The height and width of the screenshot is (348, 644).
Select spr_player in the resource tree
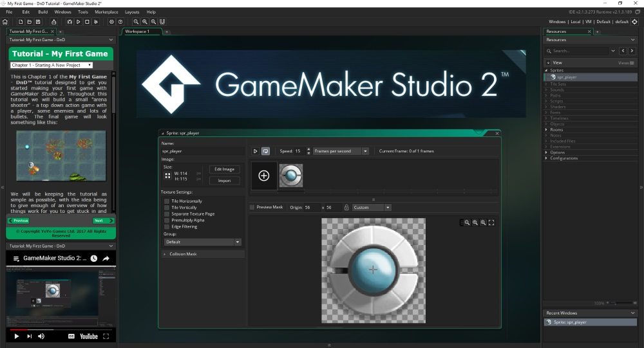(591, 77)
